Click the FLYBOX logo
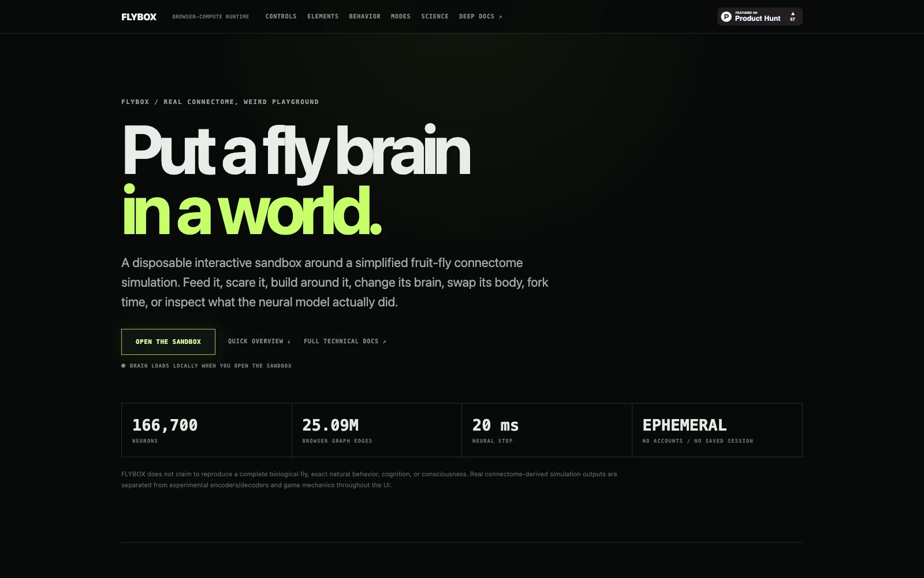Image resolution: width=924 pixels, height=578 pixels. [x=139, y=17]
